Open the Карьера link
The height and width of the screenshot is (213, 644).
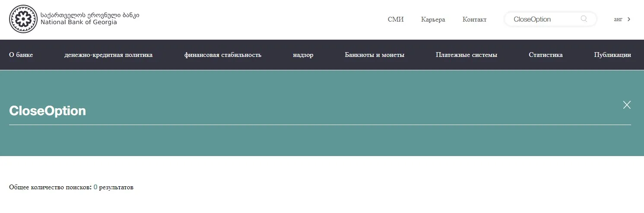click(x=433, y=19)
